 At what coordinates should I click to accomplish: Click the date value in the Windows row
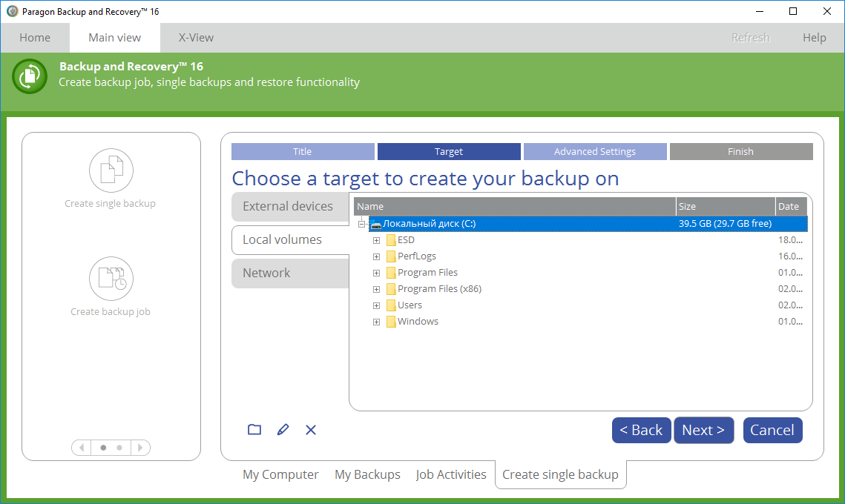(791, 322)
